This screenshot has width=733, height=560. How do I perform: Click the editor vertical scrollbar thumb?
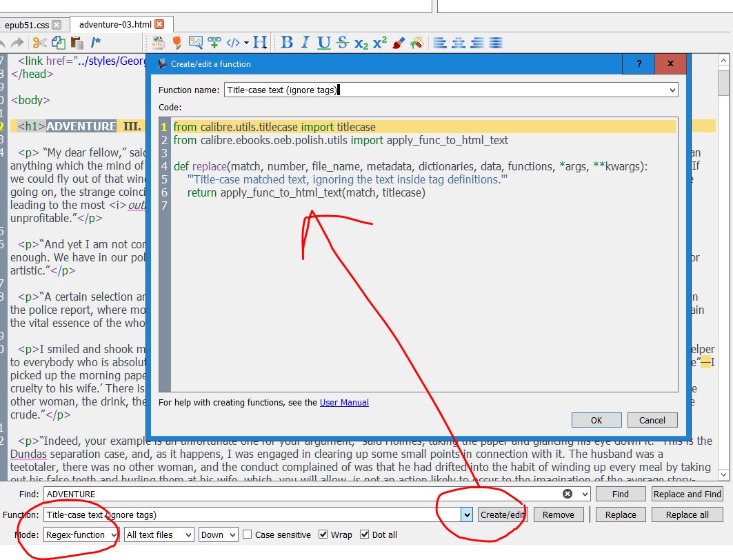pos(723,83)
